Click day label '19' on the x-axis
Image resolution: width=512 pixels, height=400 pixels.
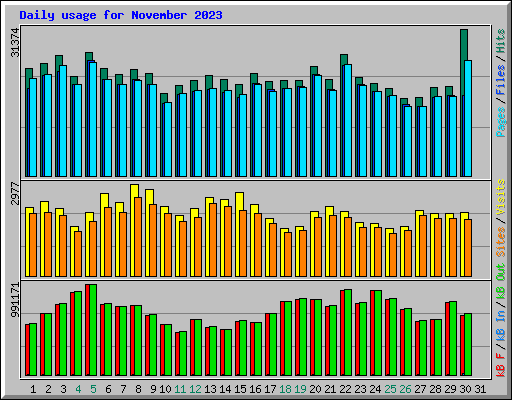point(300,389)
